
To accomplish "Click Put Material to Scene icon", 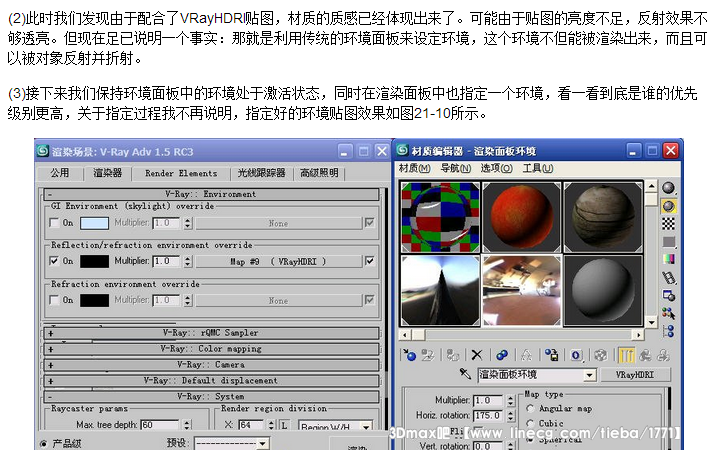I will [x=428, y=355].
